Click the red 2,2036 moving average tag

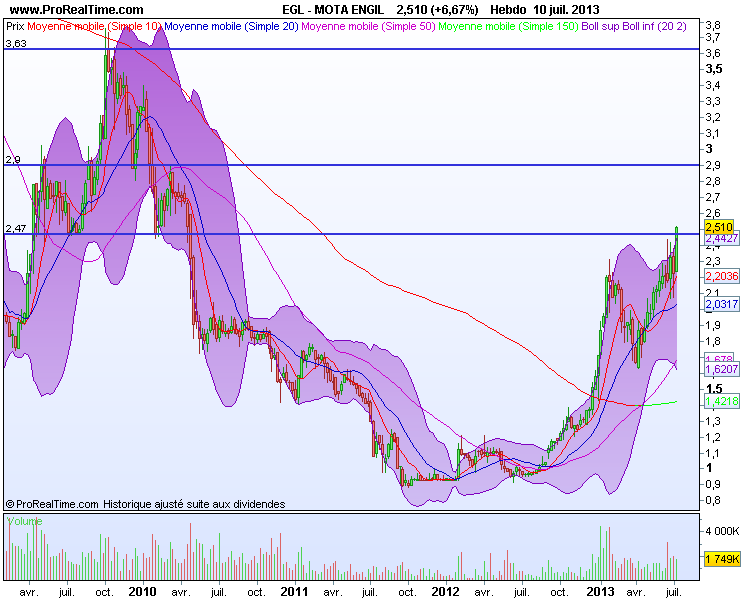(x=722, y=276)
